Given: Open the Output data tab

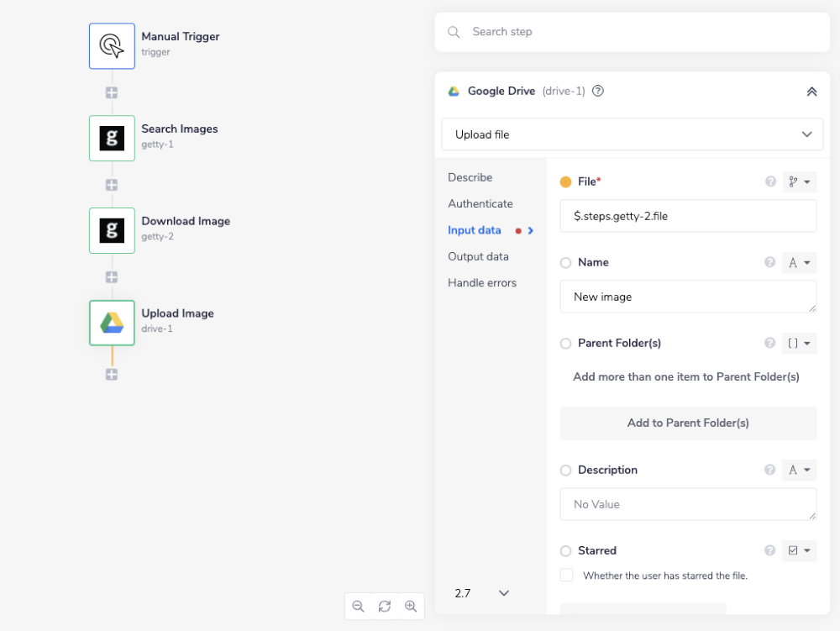Looking at the screenshot, I should pos(478,257).
